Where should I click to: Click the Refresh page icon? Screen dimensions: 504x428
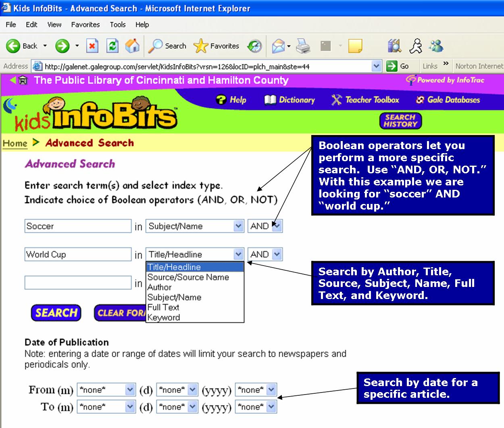click(x=112, y=46)
